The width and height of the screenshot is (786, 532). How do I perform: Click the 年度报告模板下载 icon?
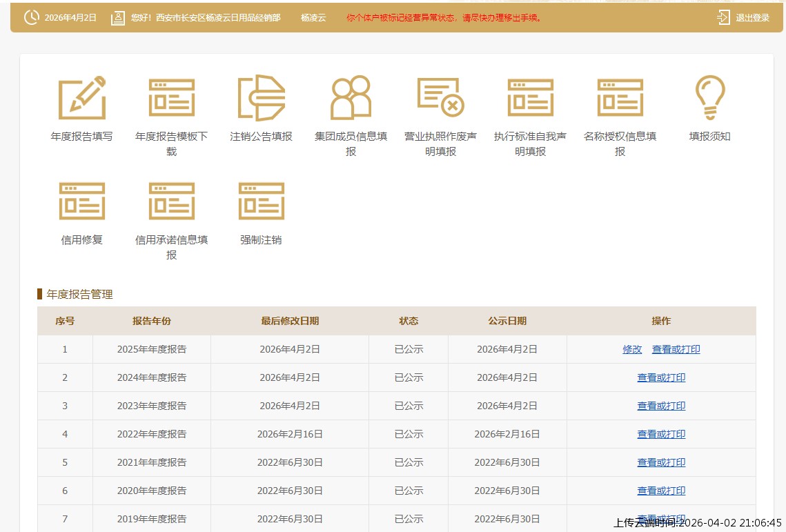coord(171,98)
